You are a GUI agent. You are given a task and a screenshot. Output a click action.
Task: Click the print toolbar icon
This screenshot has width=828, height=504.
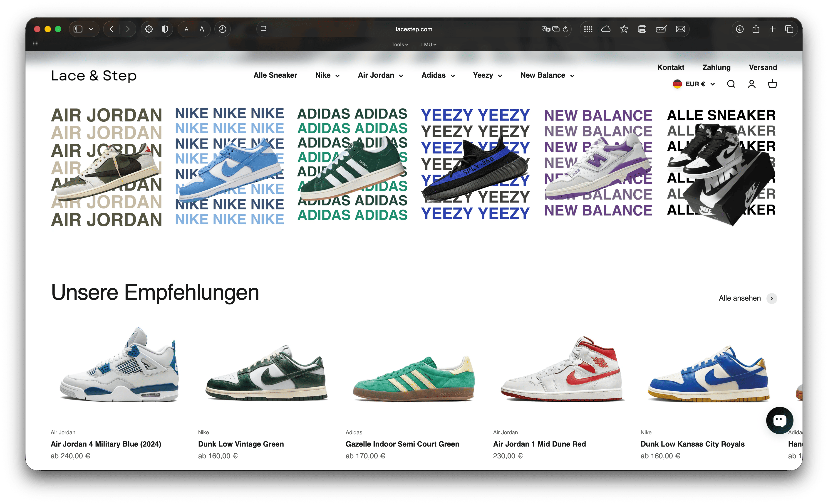click(x=642, y=29)
